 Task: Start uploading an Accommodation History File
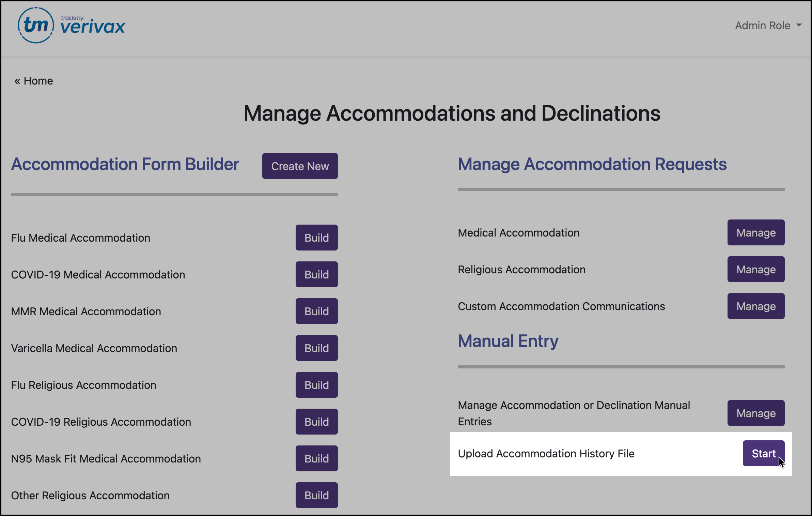coord(763,453)
